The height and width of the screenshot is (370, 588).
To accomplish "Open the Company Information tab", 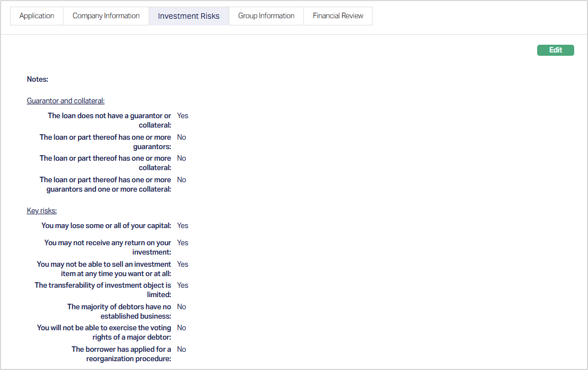I will 106,16.
